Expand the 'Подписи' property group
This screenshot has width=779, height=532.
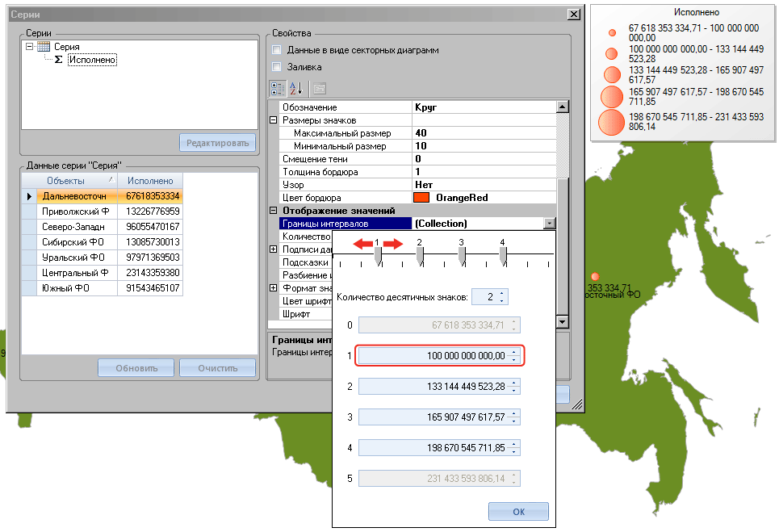(x=273, y=249)
